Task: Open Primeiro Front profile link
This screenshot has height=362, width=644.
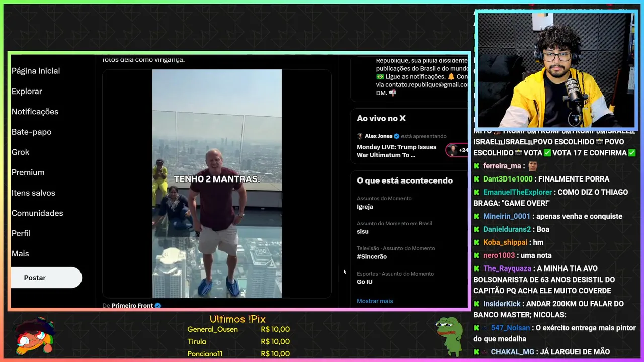Action: 132,305
